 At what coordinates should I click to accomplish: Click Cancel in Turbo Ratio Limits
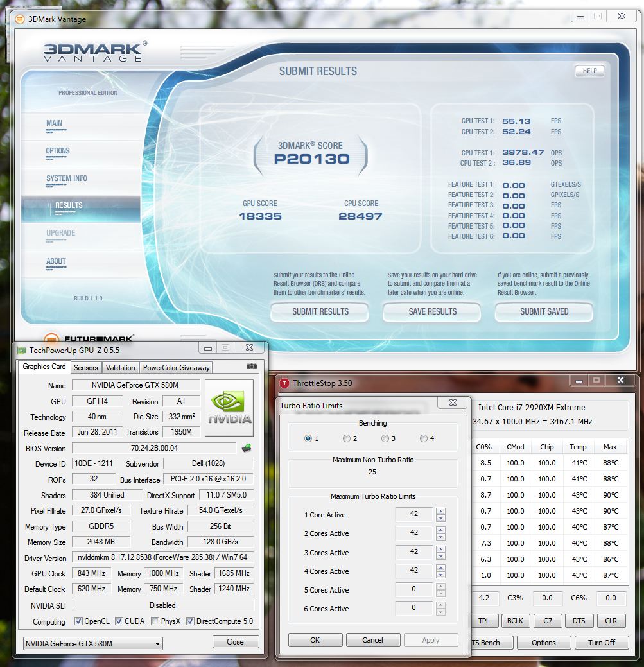[x=373, y=640]
